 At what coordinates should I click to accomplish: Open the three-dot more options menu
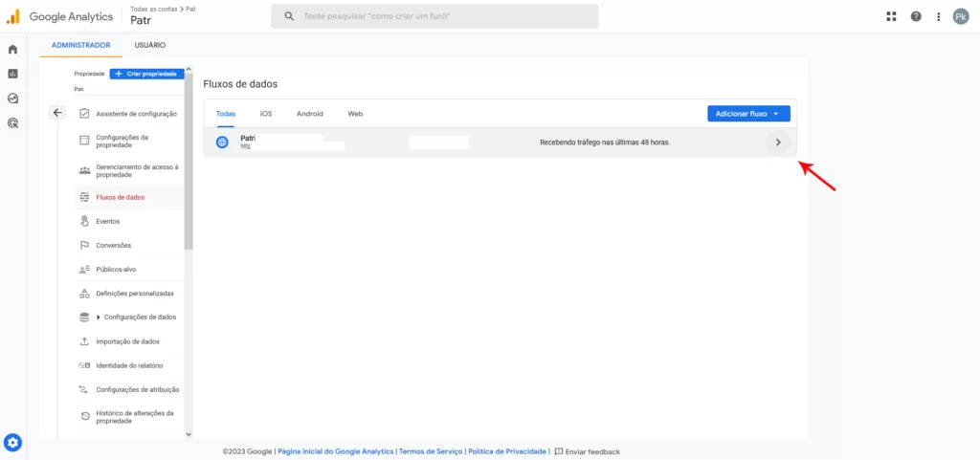(938, 17)
